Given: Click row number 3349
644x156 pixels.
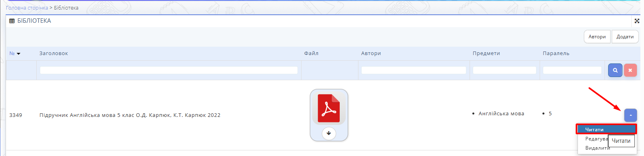Looking at the screenshot, I should click(x=16, y=115).
